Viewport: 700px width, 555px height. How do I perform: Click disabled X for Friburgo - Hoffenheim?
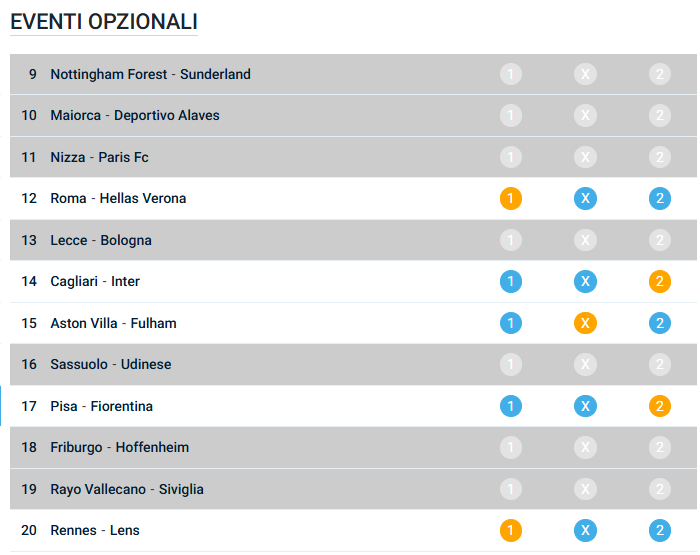pyautogui.click(x=585, y=447)
